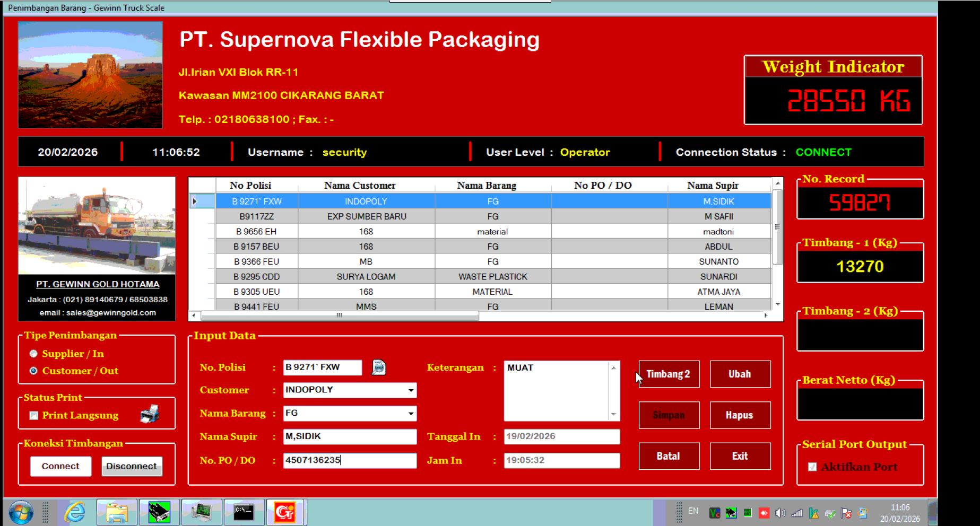Open the Windows Start menu
Screen dimensions: 980x526
21,512
